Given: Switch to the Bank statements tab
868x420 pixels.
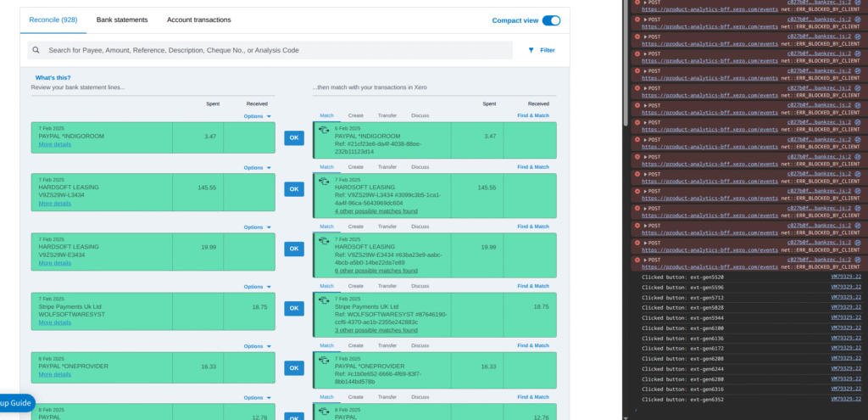Looking at the screenshot, I should point(122,20).
